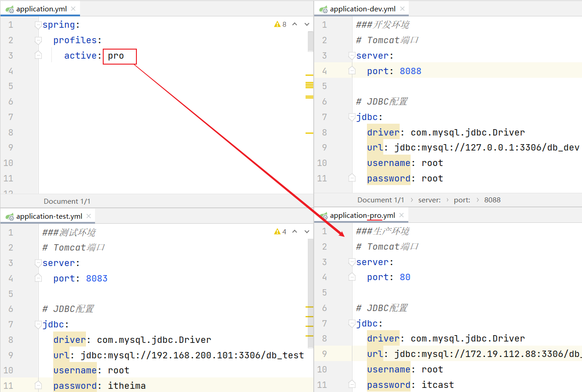Close the application-pro.yml tab
The width and height of the screenshot is (582, 392).
click(x=401, y=216)
